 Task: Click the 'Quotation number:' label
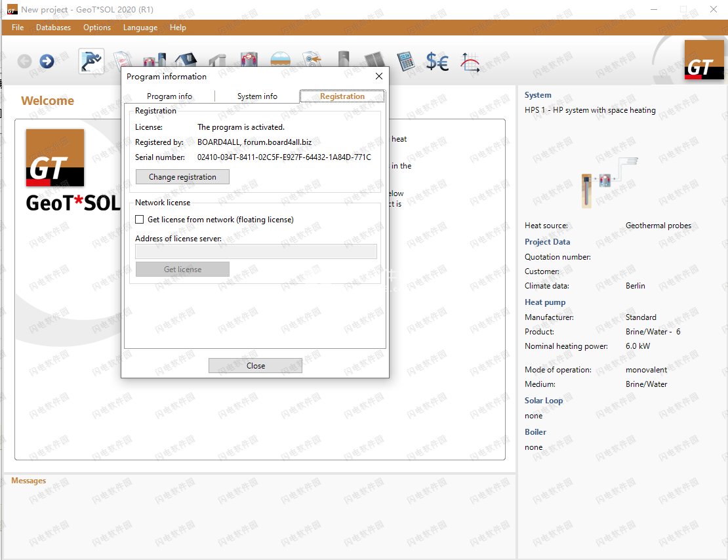pyautogui.click(x=557, y=257)
